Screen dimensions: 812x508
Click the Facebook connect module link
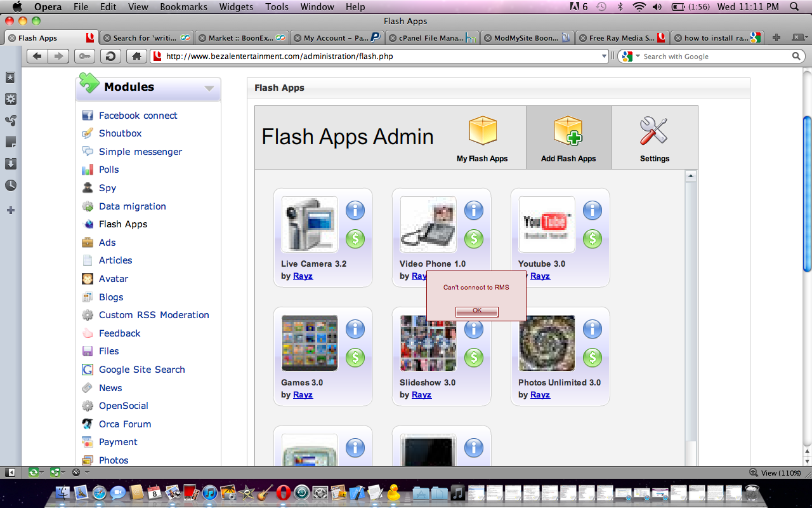point(138,116)
